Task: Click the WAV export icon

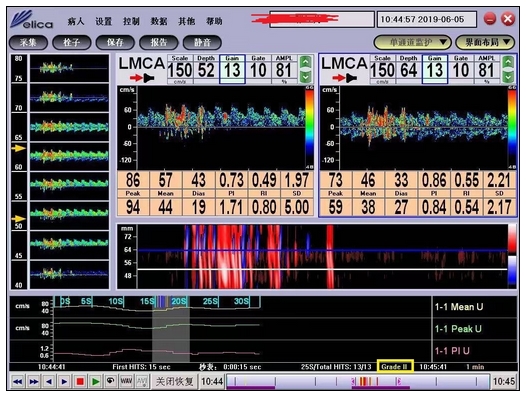Action: pyautogui.click(x=126, y=381)
